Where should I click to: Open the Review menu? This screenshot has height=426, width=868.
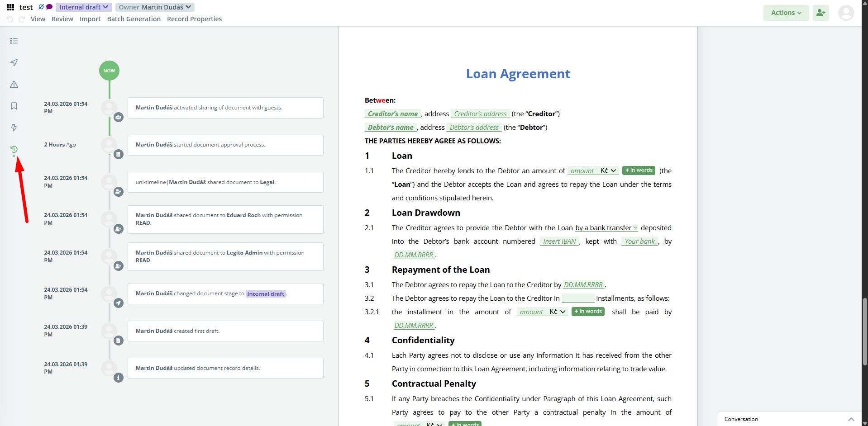pyautogui.click(x=62, y=19)
